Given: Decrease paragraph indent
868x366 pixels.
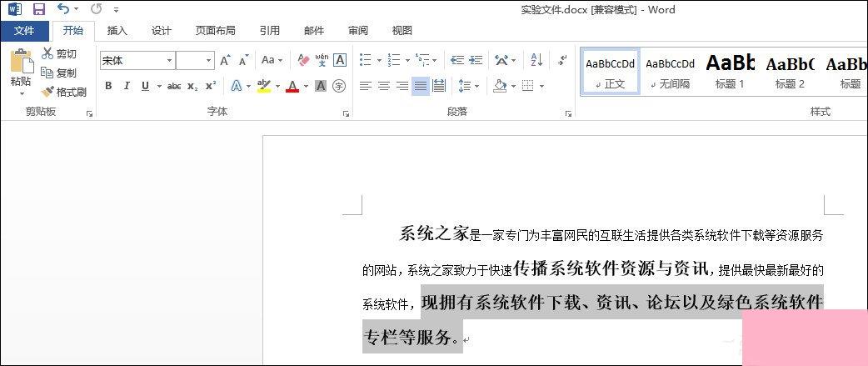Looking at the screenshot, I should (457, 60).
